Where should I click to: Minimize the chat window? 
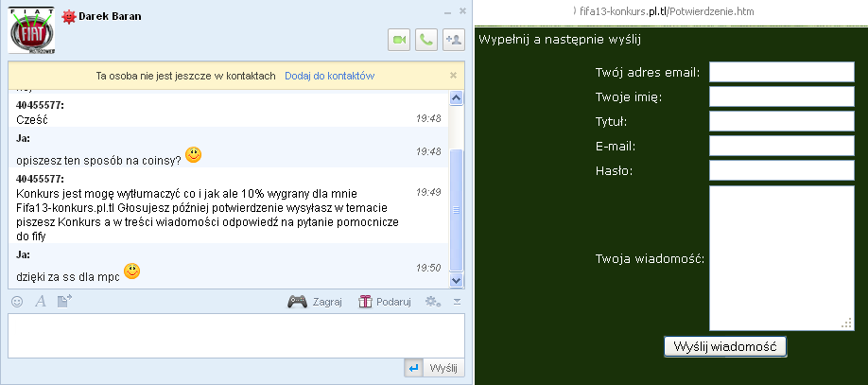tap(448, 11)
